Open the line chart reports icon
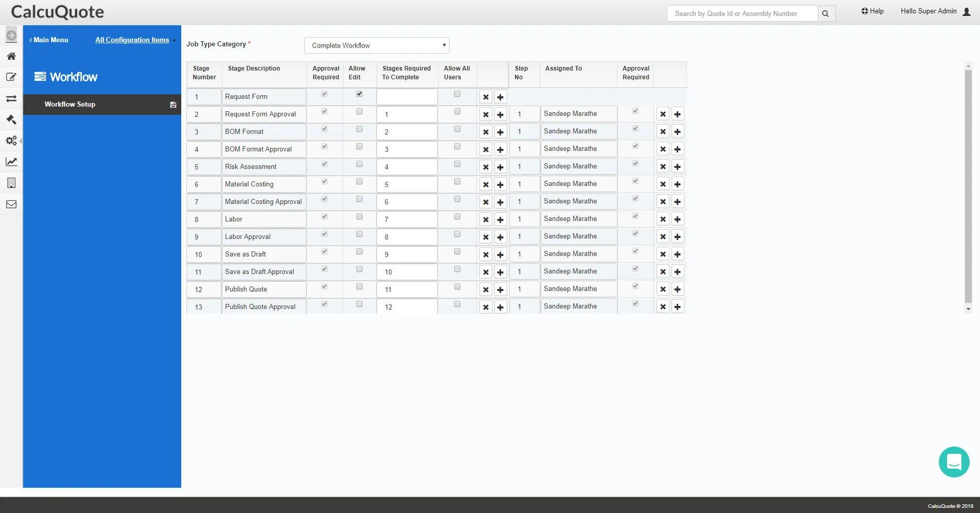This screenshot has width=980, height=513. [x=11, y=162]
